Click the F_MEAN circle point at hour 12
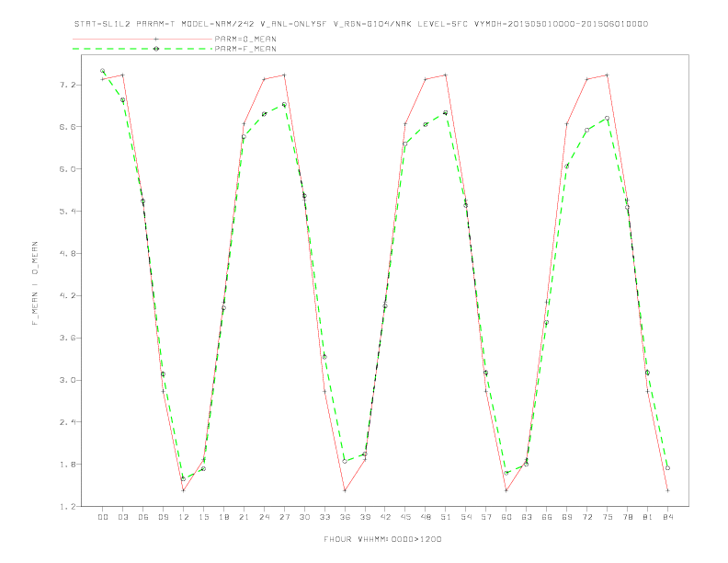This screenshot has width=728, height=563. (184, 478)
